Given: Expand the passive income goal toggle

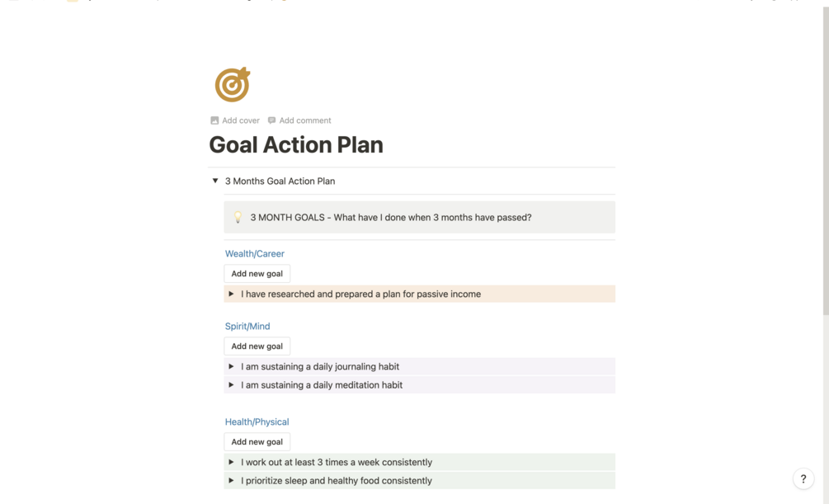Looking at the screenshot, I should (x=231, y=294).
